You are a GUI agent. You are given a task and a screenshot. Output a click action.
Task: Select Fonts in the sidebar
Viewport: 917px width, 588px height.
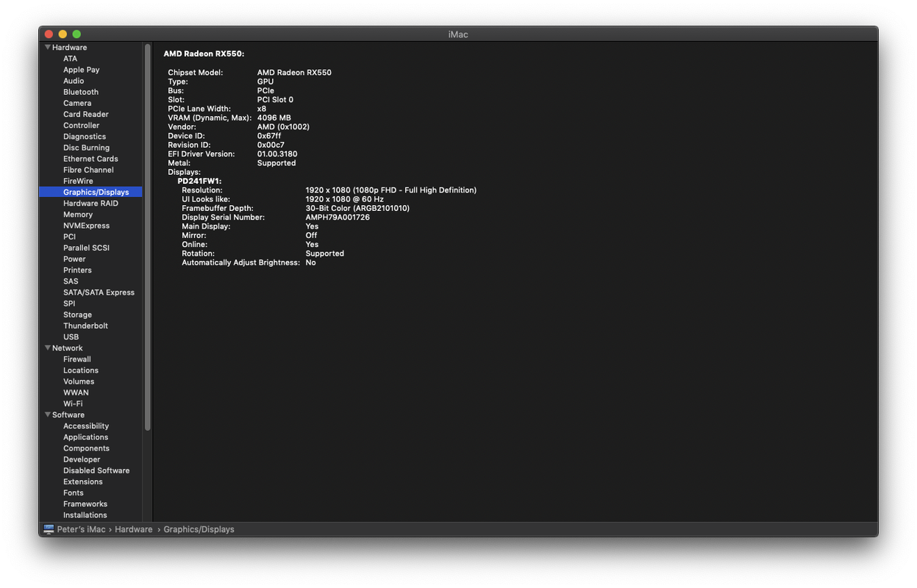click(74, 493)
